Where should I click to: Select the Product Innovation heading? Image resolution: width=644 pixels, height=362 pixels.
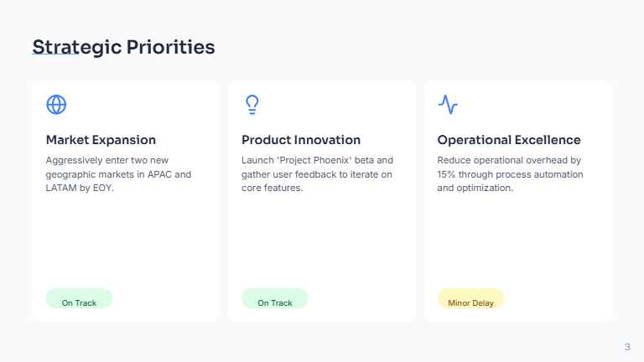tap(301, 140)
